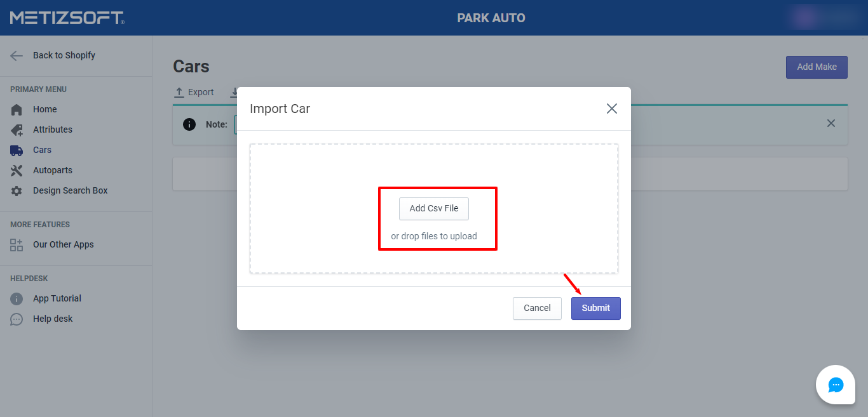Open the live chat widget
The image size is (868, 417).
pyautogui.click(x=835, y=385)
